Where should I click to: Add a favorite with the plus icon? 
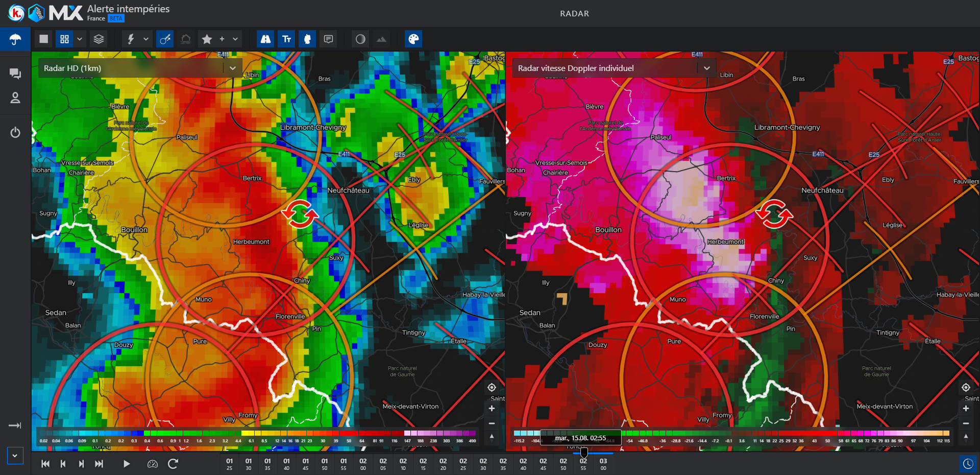click(222, 39)
